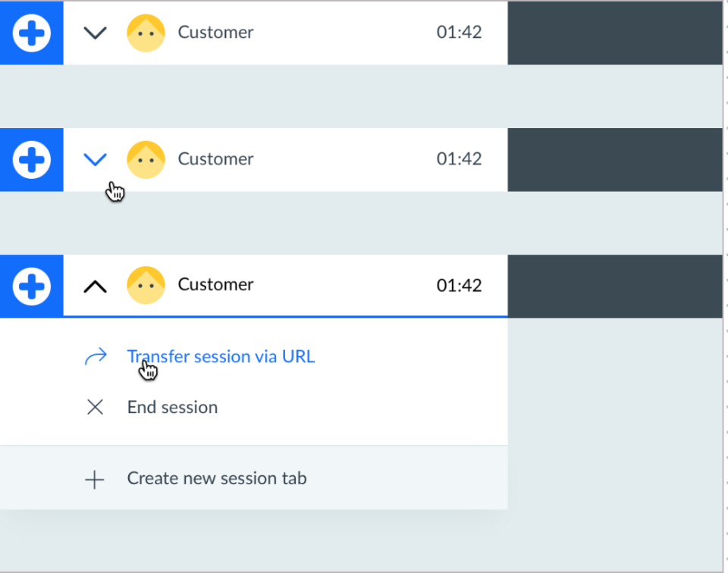Screen dimensions: 728x573
Task: Click the customer avatar in the expanded row
Action: (146, 286)
